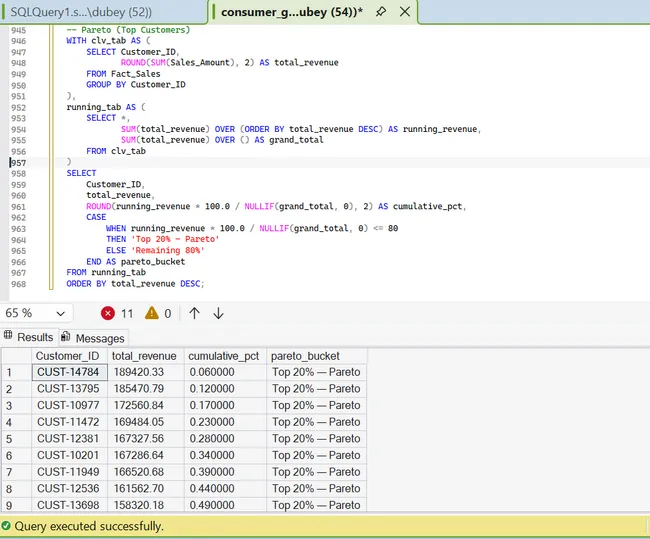
Task: Close the consumer_g query tab
Action: (404, 11)
